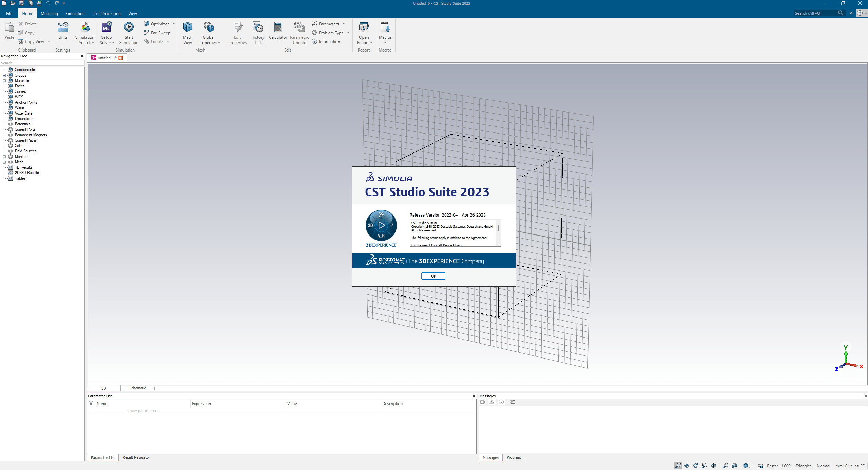
Task: Start Simulation from the ribbon
Action: (129, 33)
